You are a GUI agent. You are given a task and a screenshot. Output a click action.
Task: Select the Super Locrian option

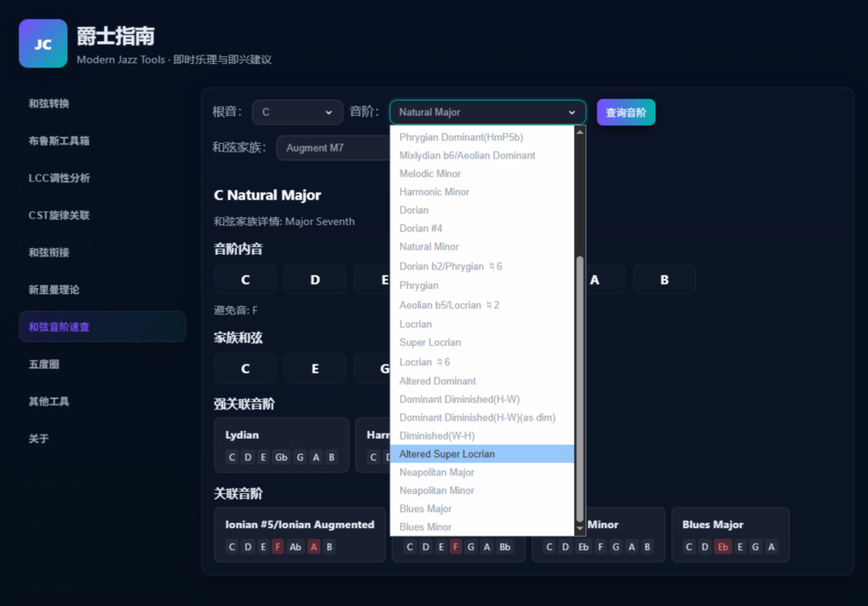click(481, 342)
